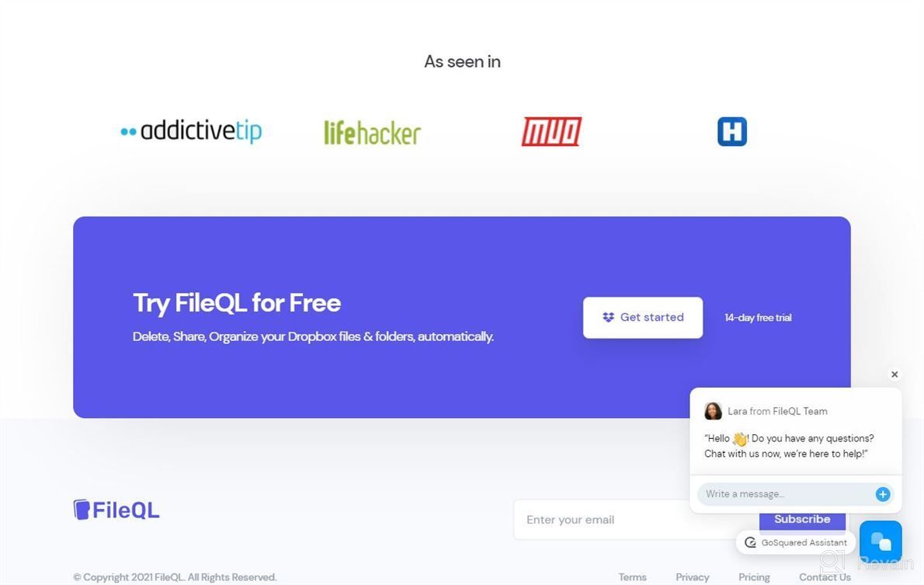The image size is (924, 585).
Task: Click the red MUO logo
Action: 551,131
